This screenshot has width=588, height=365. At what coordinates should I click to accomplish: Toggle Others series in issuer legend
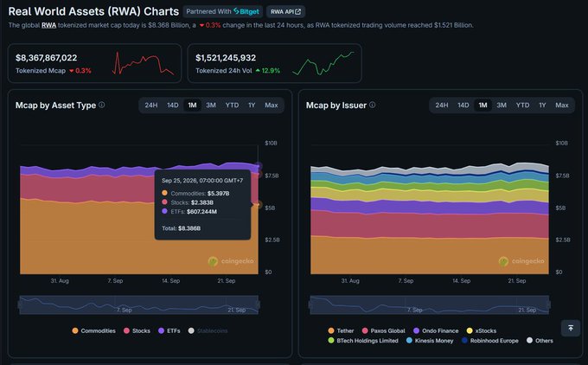(540, 341)
